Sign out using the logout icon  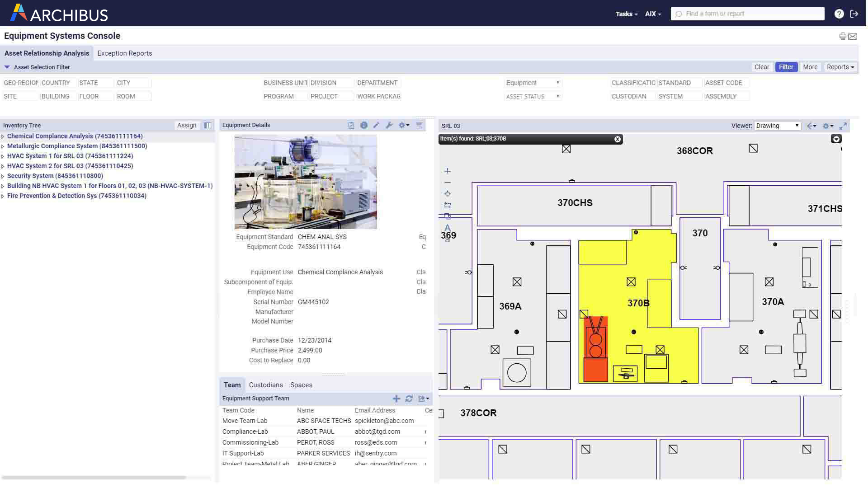click(854, 14)
